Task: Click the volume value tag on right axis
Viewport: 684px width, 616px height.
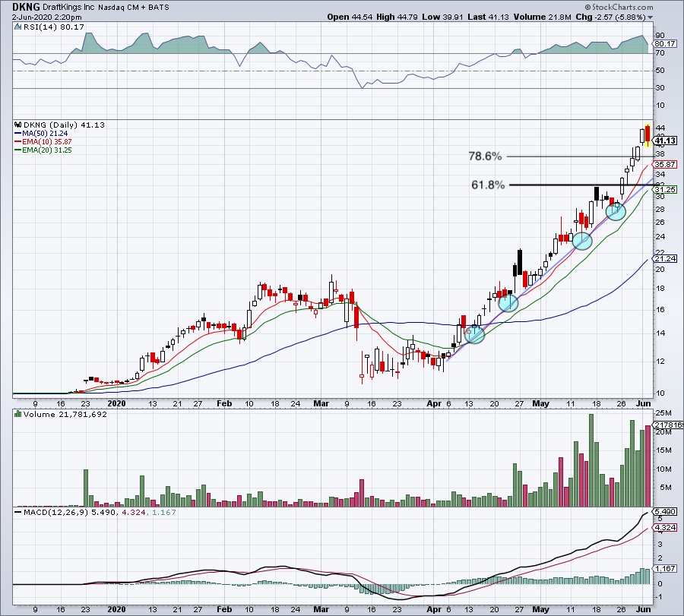Action: [x=668, y=425]
